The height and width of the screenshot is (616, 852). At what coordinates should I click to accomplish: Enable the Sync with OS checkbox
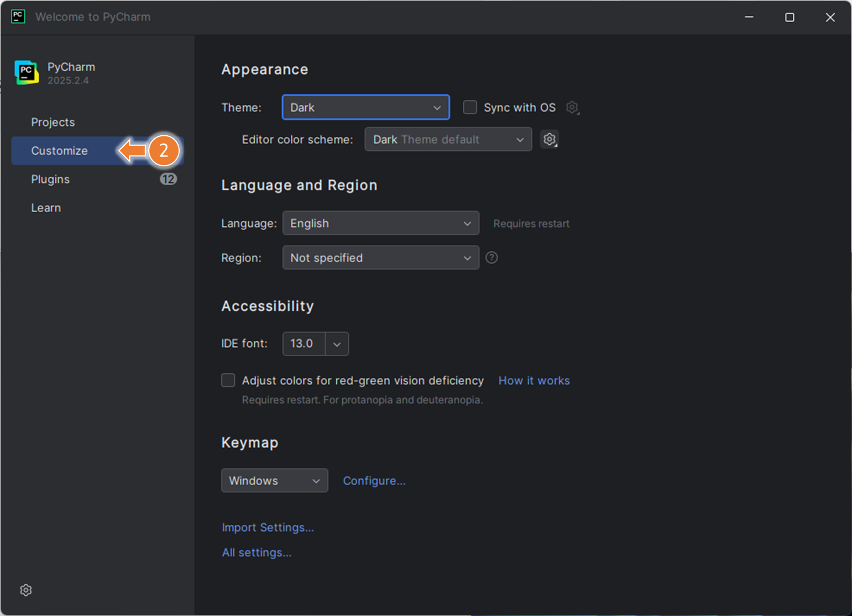point(470,107)
